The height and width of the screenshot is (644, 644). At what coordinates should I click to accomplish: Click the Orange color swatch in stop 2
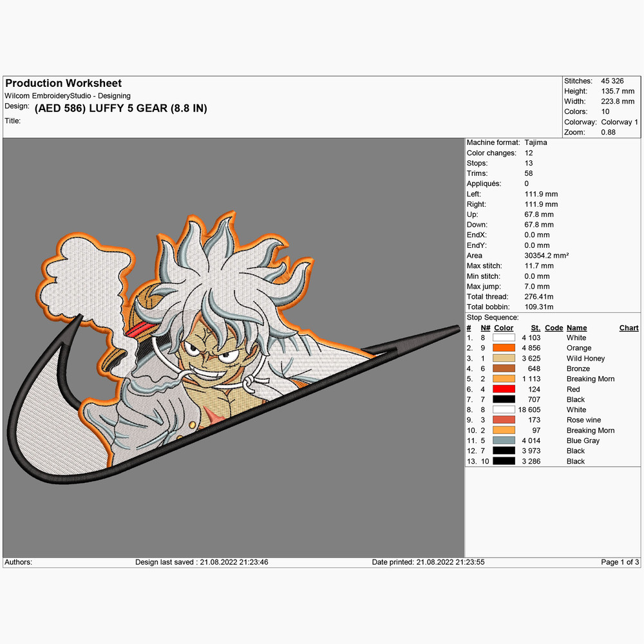click(504, 348)
